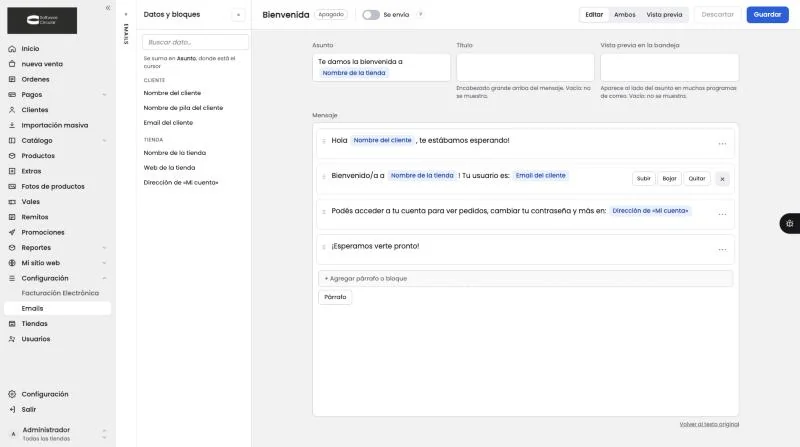This screenshot has width=800, height=447.
Task: Insert Web de la tienda data
Action: click(x=169, y=168)
